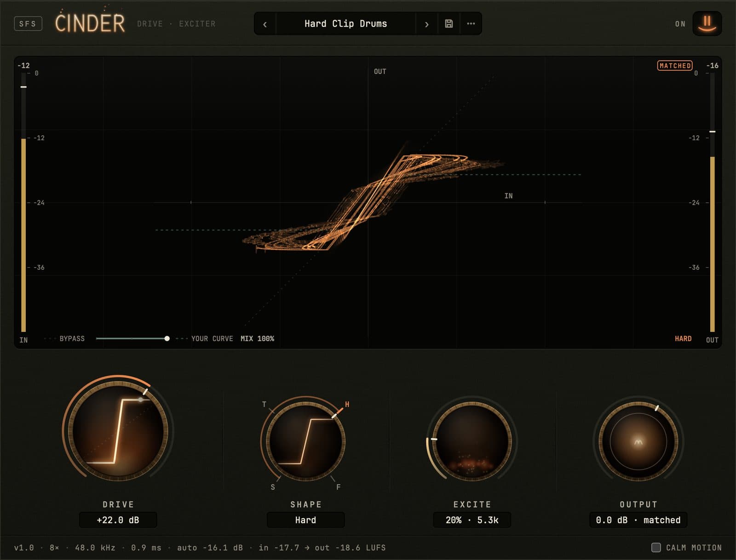Click the BYPASS curve legend label
The height and width of the screenshot is (560, 736).
72,338
